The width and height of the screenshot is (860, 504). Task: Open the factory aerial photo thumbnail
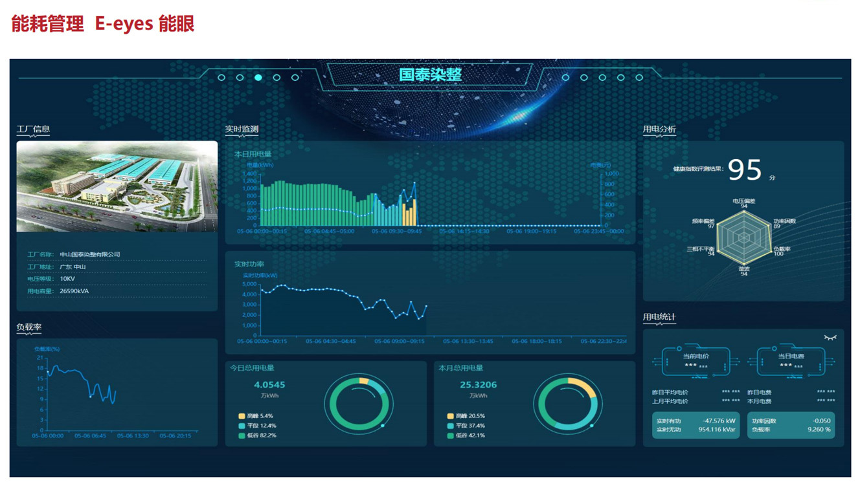click(x=117, y=186)
